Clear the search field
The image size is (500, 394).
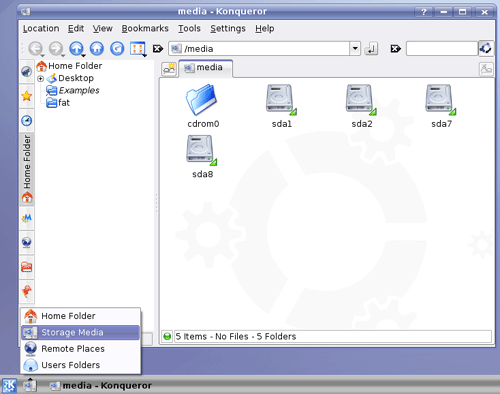click(x=396, y=49)
